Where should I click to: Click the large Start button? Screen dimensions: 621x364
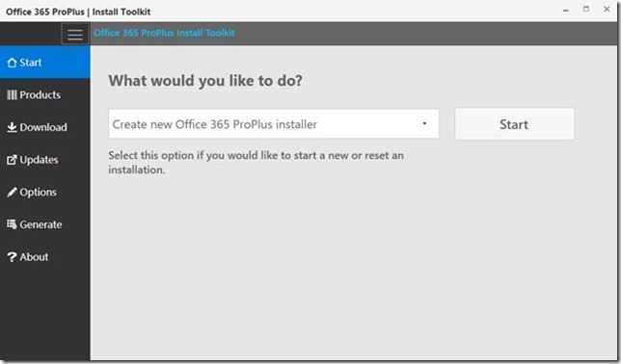514,124
